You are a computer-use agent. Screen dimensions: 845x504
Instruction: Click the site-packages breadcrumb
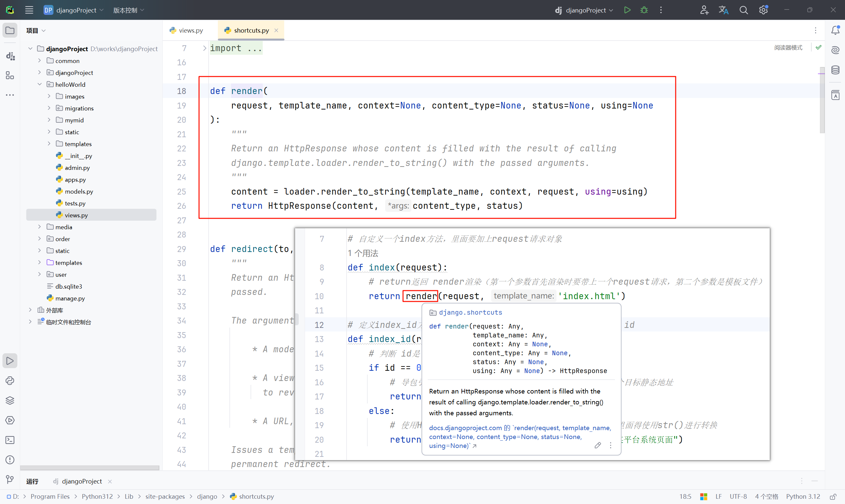click(x=165, y=496)
